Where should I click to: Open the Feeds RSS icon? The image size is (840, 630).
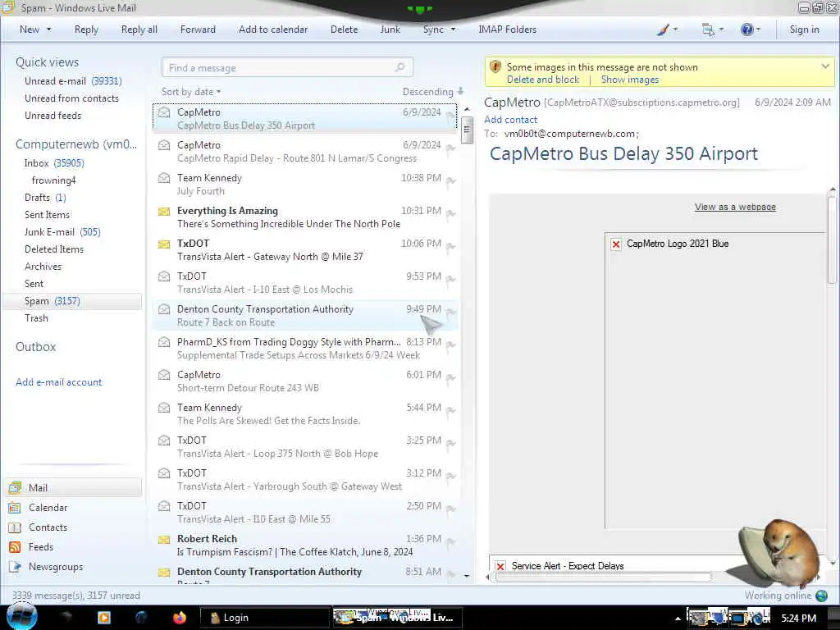[x=15, y=547]
